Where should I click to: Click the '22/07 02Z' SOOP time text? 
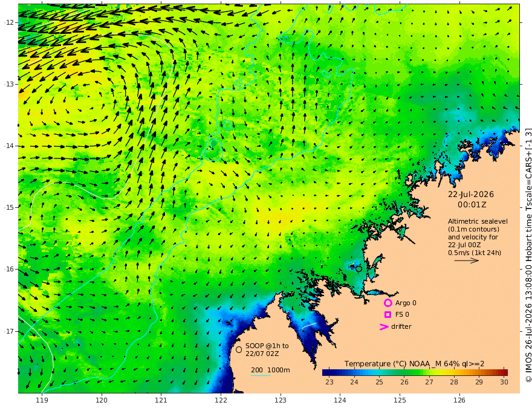coord(262,354)
